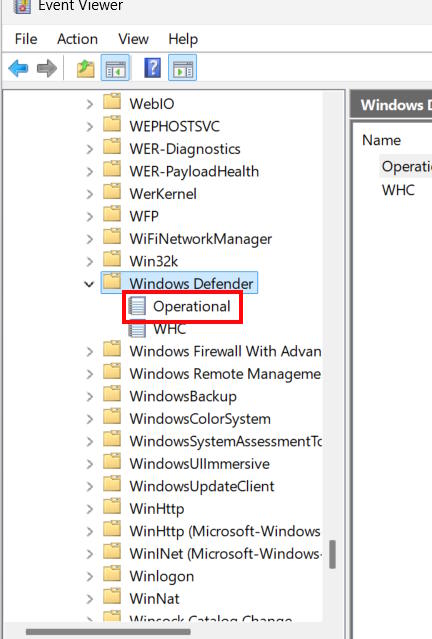The width and height of the screenshot is (432, 639).
Task: Click the WEPHOSTSVC folder icon
Action: coord(112,124)
